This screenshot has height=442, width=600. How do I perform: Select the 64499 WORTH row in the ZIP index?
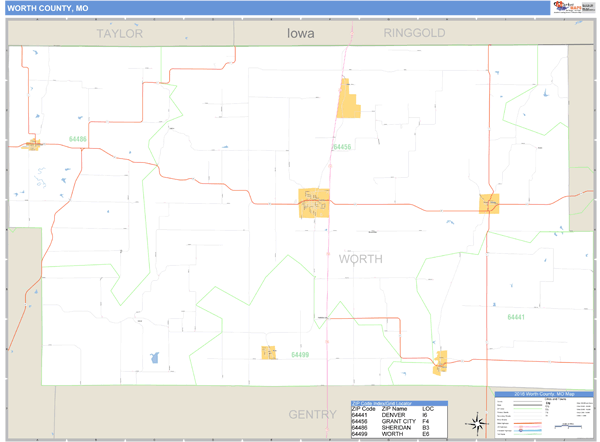click(x=398, y=436)
